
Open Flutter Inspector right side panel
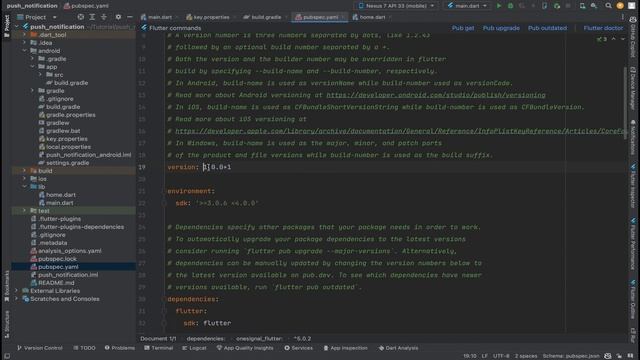point(633,186)
